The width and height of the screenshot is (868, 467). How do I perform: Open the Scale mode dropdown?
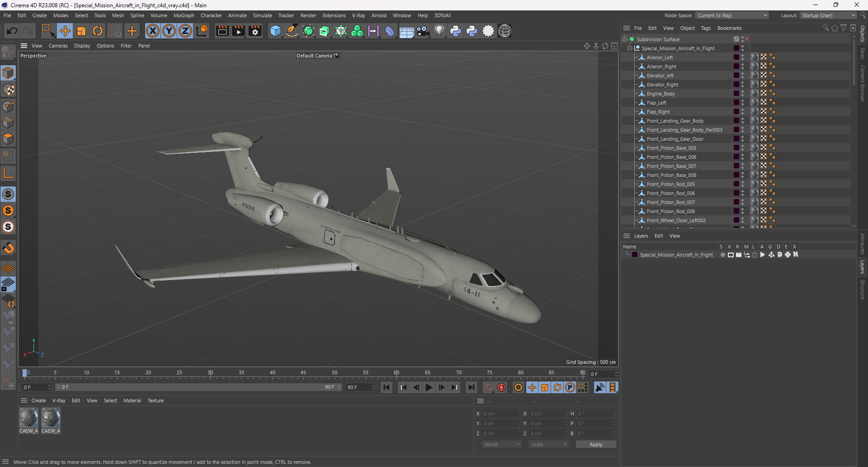548,444
